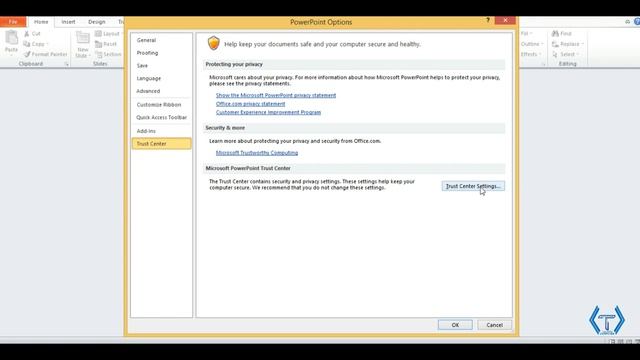The height and width of the screenshot is (360, 640).
Task: Switch to the Insert ribbon tab
Action: 68,22
